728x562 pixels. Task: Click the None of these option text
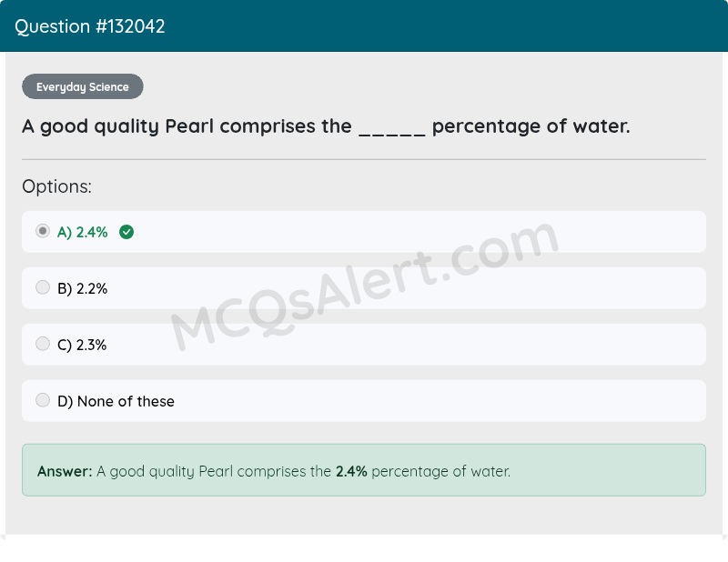click(126, 401)
